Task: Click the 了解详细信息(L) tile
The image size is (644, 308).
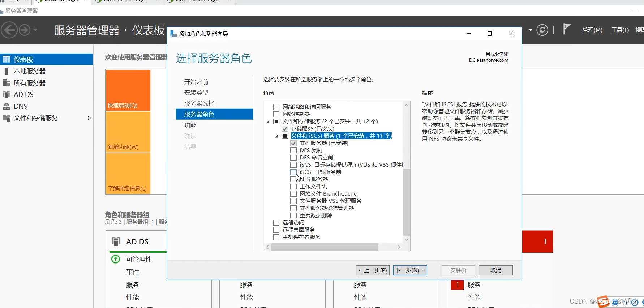Action: [x=128, y=174]
